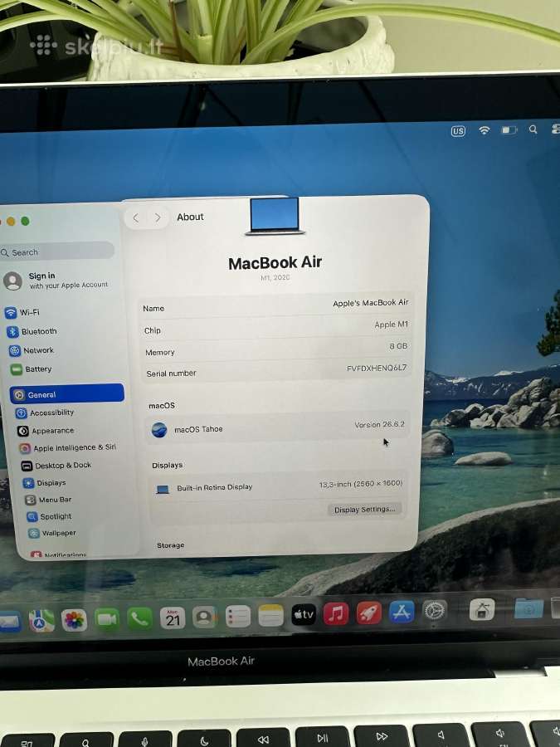Click the 8 GB memory value
Image resolution: width=560 pixels, height=747 pixels.
click(x=398, y=346)
